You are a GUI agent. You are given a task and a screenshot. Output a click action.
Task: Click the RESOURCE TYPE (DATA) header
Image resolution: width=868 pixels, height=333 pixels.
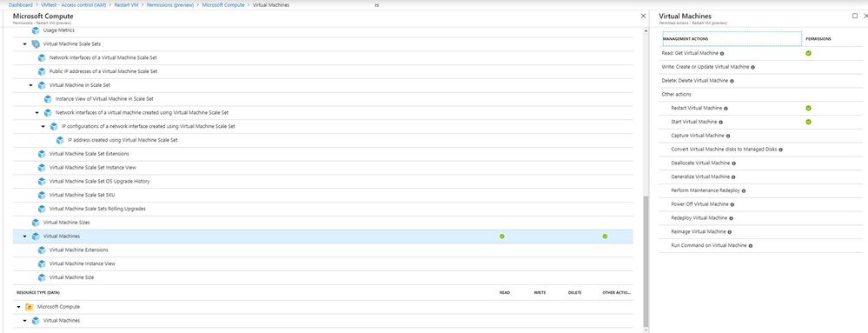[x=37, y=292]
